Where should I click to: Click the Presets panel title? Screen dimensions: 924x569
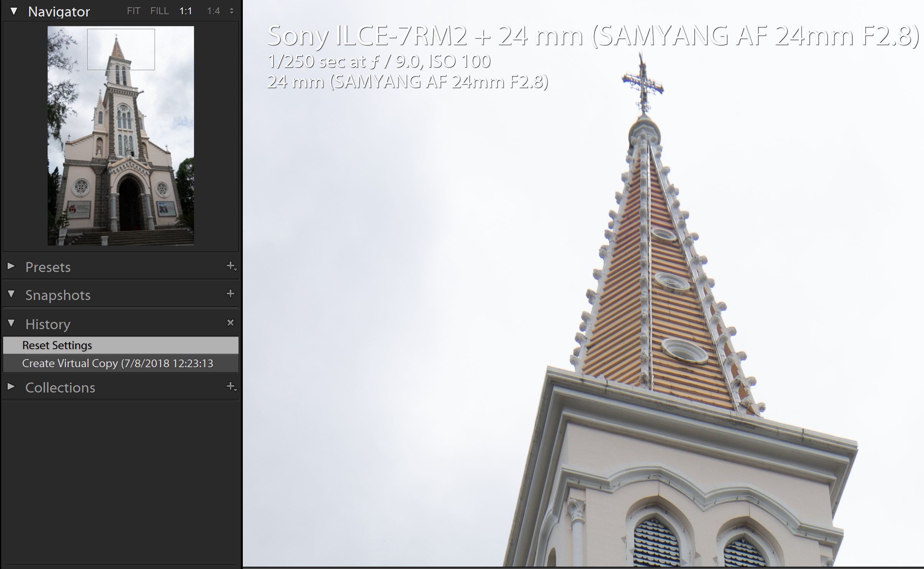tap(48, 267)
